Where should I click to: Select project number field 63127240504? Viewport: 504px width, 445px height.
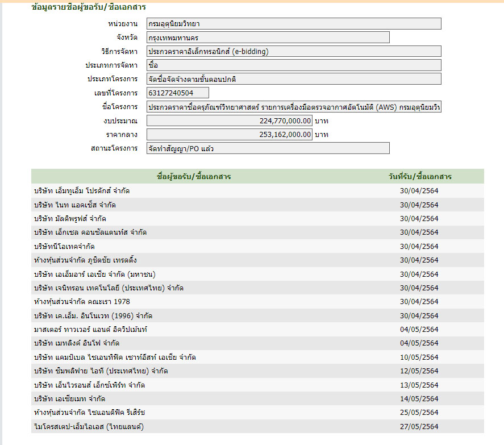click(177, 93)
